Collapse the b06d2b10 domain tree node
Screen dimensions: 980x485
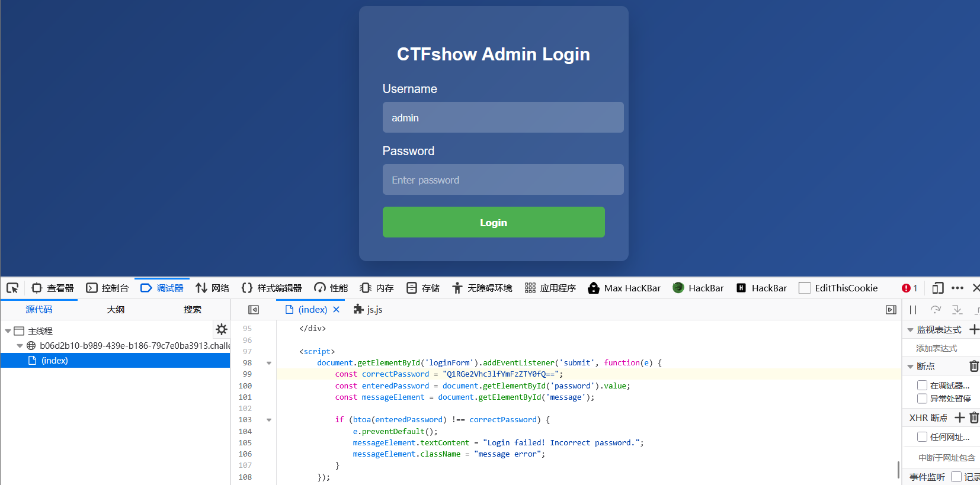[20, 346]
